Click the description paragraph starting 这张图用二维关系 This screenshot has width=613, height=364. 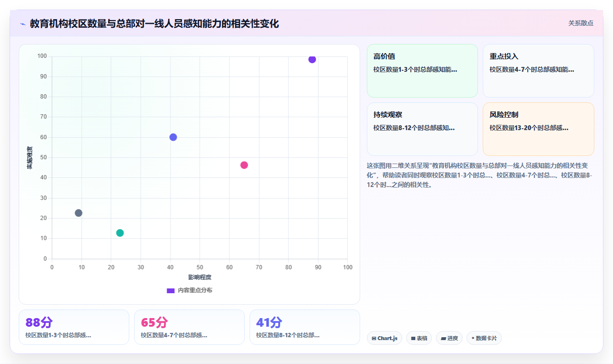coord(480,175)
